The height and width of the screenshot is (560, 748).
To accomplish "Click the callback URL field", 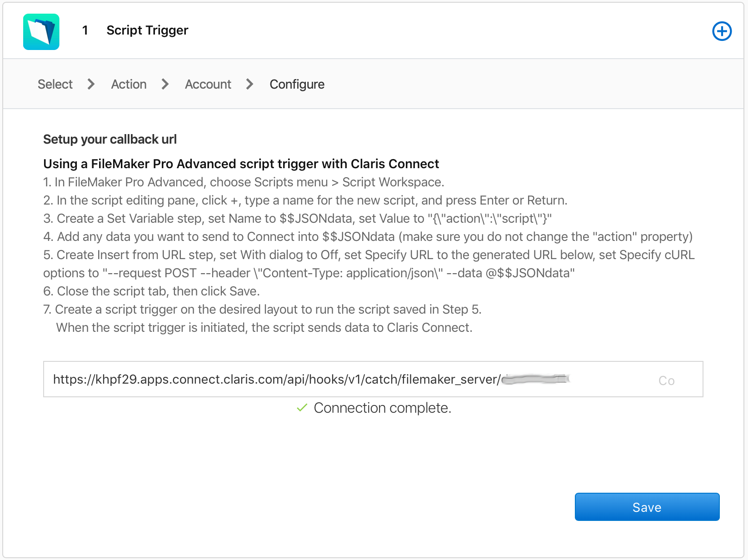I will point(373,379).
